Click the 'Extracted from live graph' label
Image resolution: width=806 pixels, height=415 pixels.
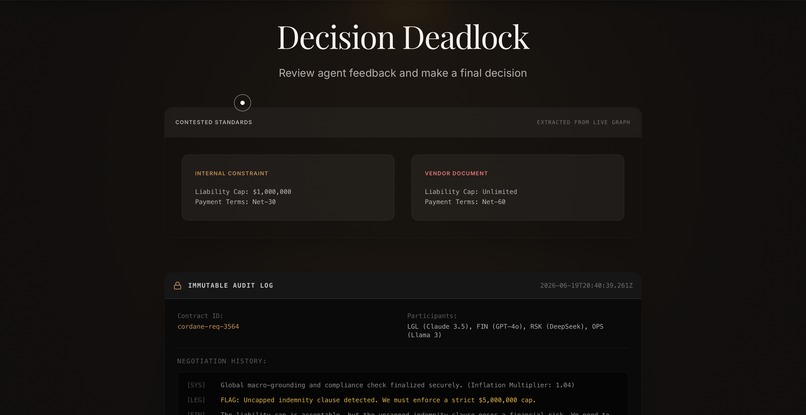pyautogui.click(x=583, y=122)
